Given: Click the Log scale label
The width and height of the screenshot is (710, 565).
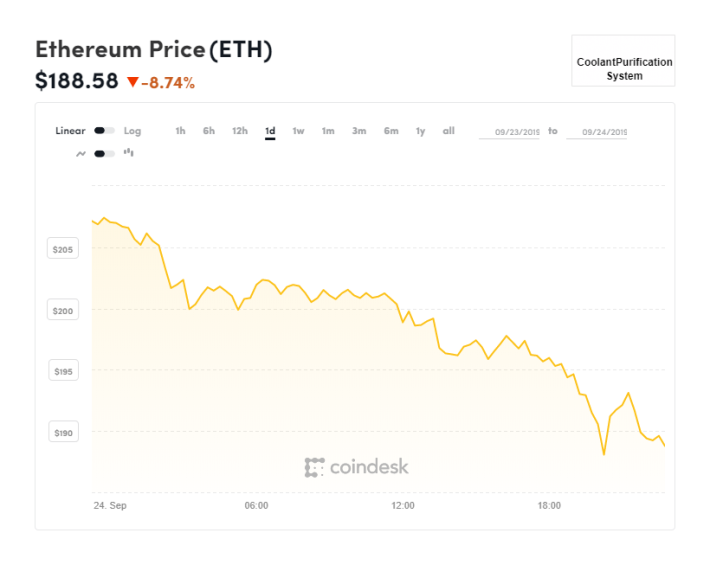Looking at the screenshot, I should 132,131.
